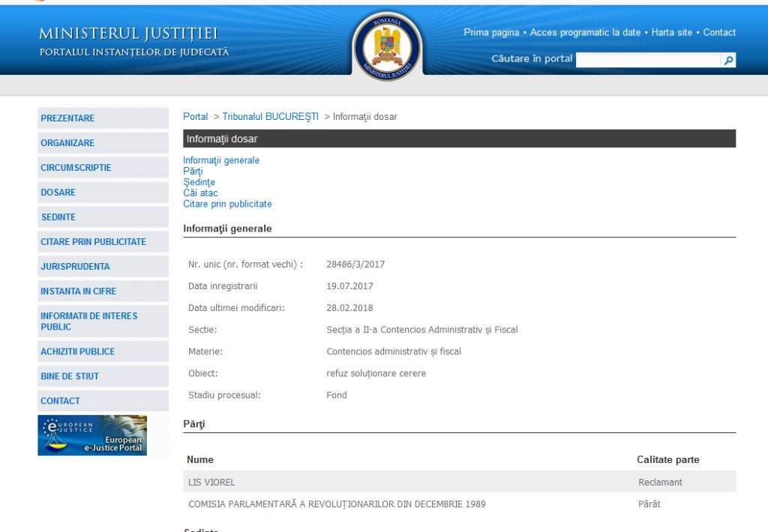
Task: Click the Romania Ministry of Justice emblem
Action: coord(387,46)
